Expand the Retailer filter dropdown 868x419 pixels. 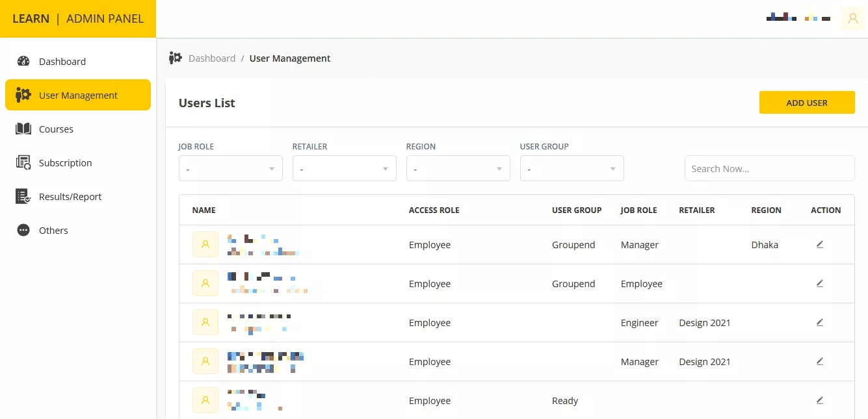(x=344, y=169)
